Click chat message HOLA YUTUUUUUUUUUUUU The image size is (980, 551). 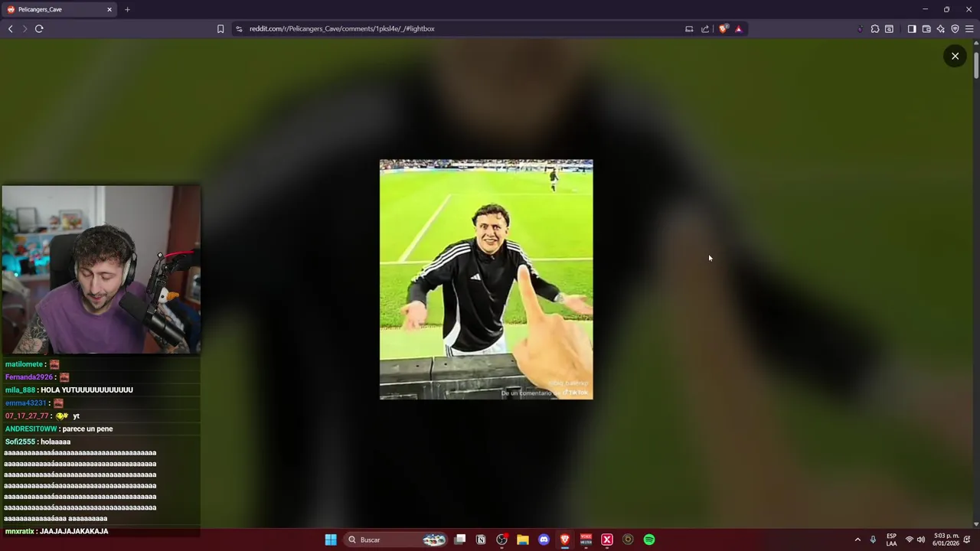point(87,390)
